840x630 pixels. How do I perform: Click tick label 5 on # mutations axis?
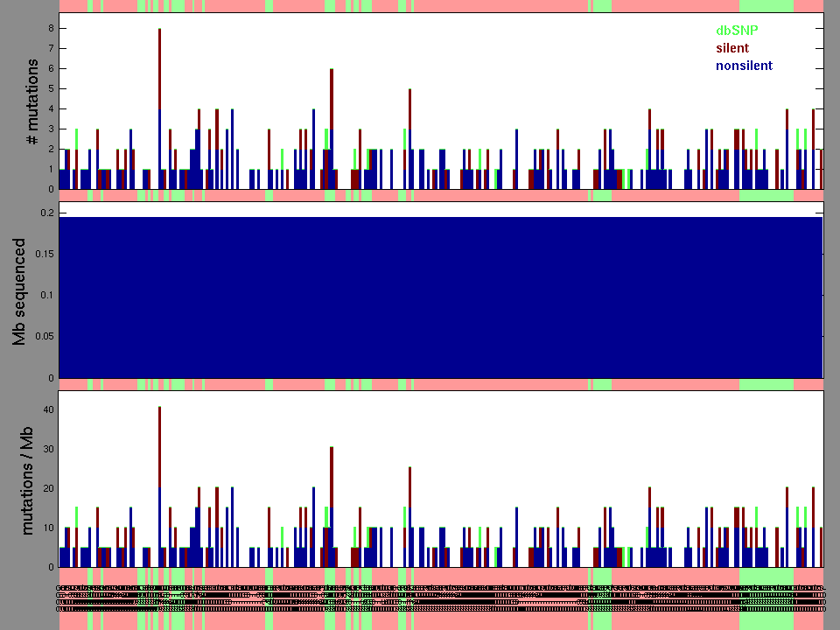click(52, 88)
